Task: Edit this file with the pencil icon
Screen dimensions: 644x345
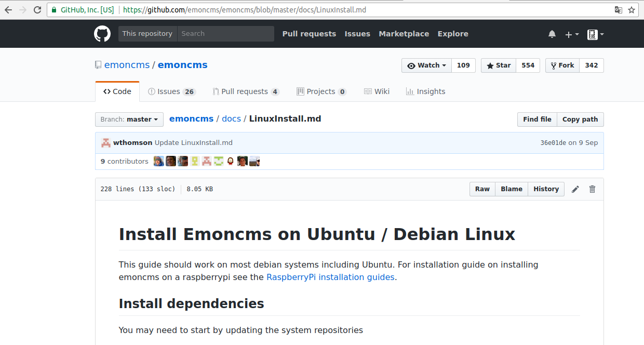Action: point(575,189)
